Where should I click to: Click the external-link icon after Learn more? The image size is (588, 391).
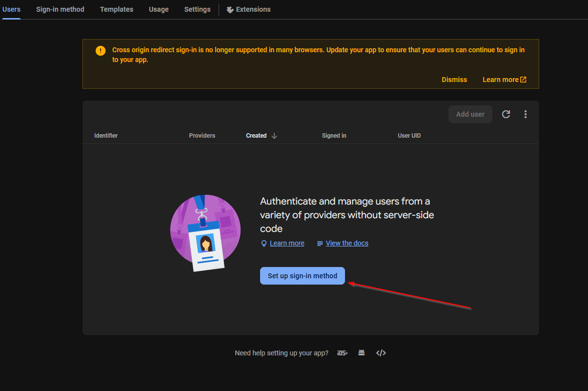coord(523,79)
